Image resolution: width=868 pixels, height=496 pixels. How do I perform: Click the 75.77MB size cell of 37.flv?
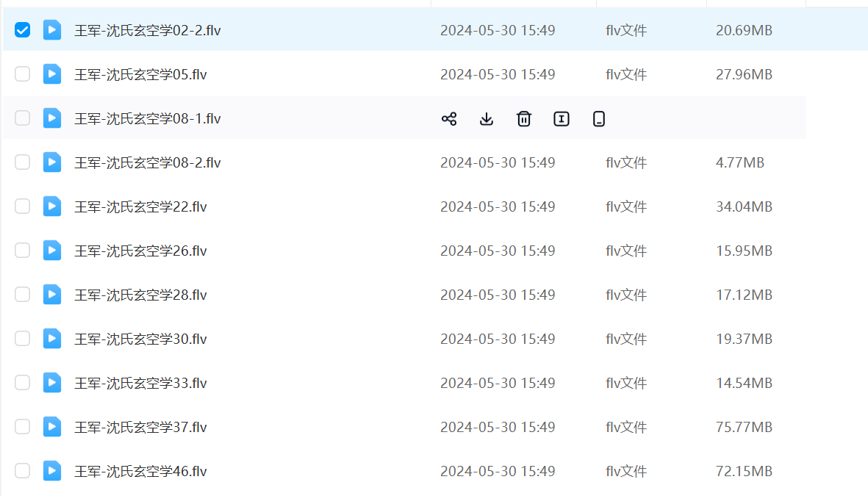744,428
